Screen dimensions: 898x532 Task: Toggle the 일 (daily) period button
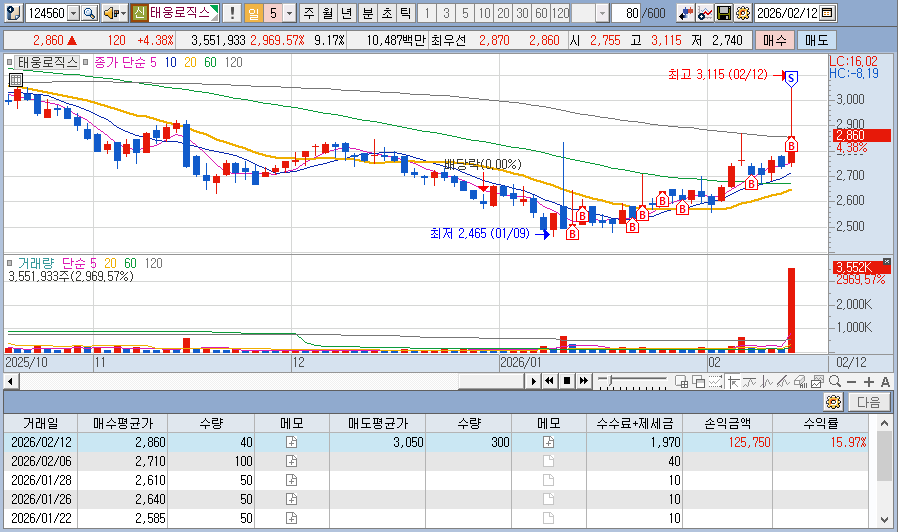[253, 13]
